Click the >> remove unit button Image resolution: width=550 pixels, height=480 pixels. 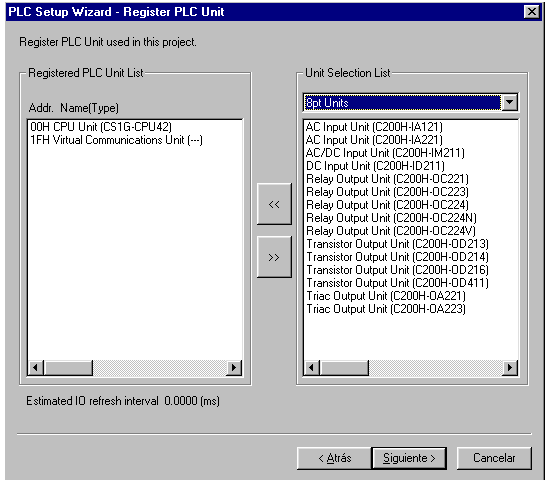pyautogui.click(x=274, y=257)
